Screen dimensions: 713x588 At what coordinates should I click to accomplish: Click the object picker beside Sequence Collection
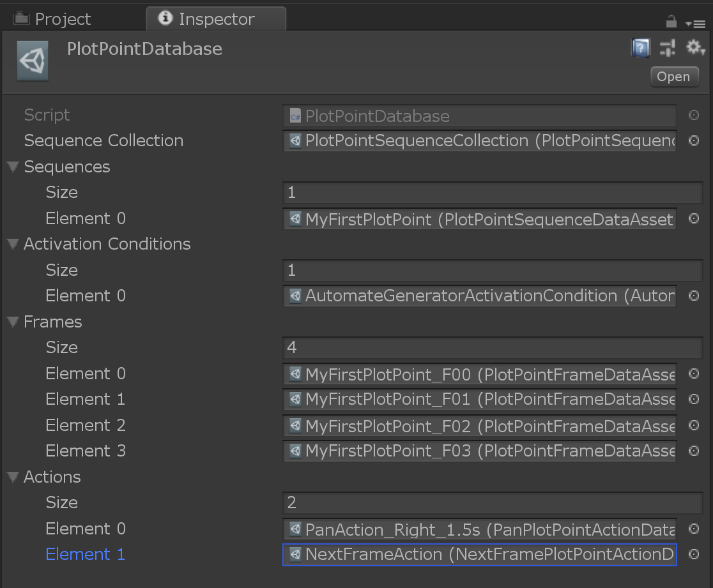(694, 141)
